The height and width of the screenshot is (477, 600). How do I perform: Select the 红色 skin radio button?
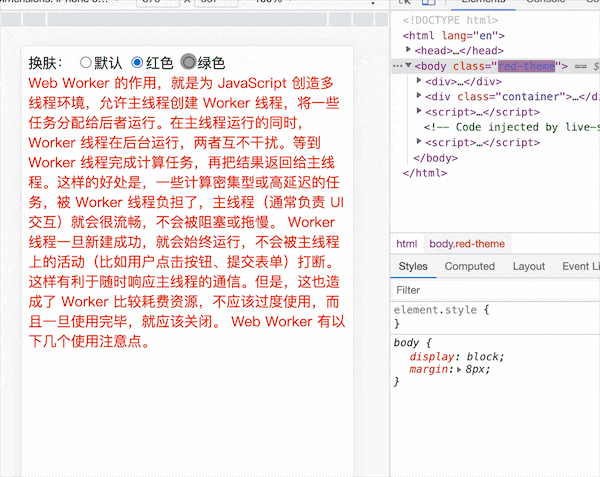(137, 62)
